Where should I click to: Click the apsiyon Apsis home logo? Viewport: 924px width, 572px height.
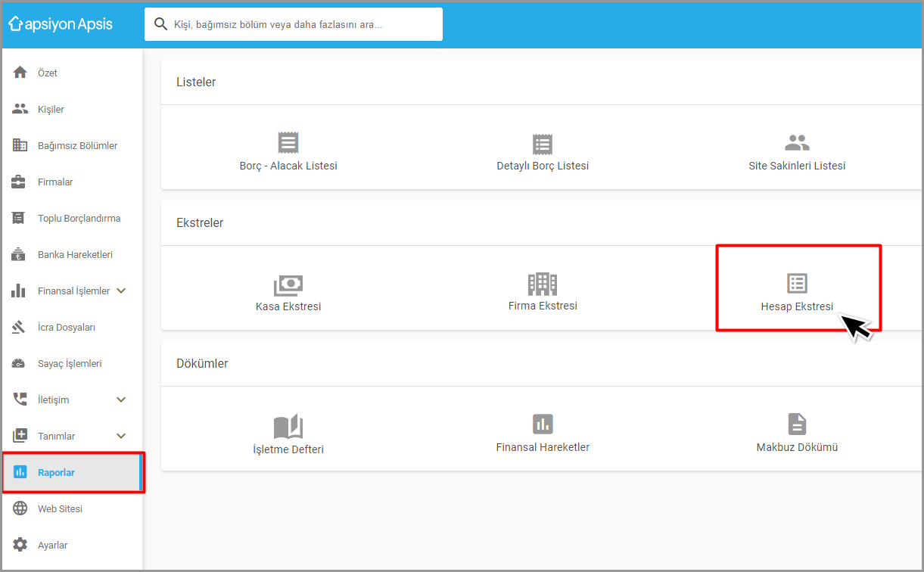[61, 24]
